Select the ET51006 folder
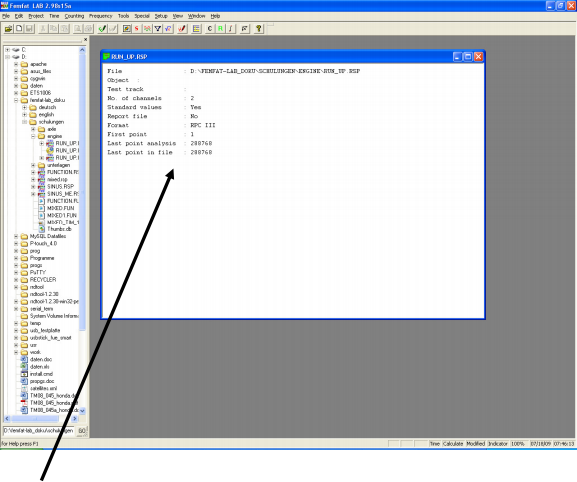The height and width of the screenshot is (482, 577). (x=40, y=93)
